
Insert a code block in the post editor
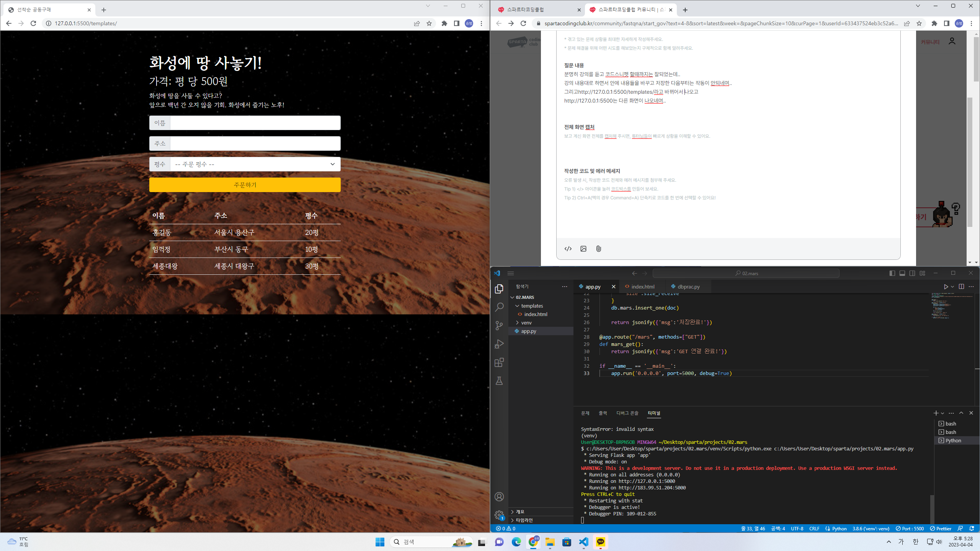(x=568, y=249)
